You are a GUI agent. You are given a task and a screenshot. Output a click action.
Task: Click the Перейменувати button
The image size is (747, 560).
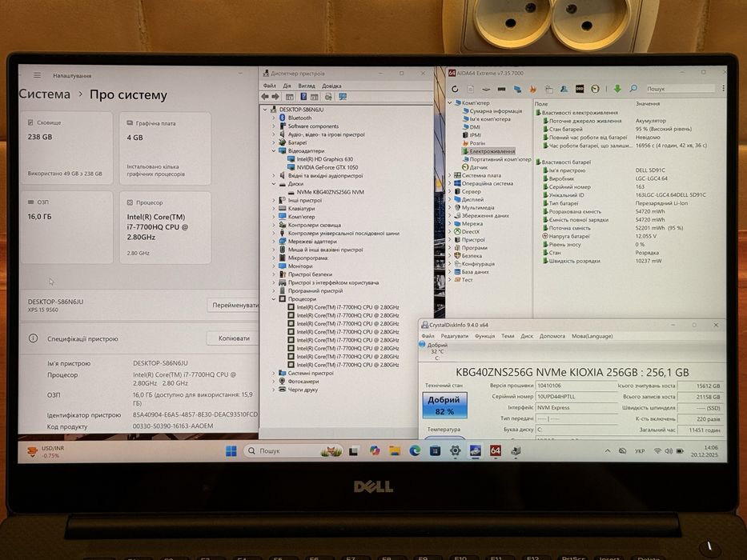tap(234, 306)
